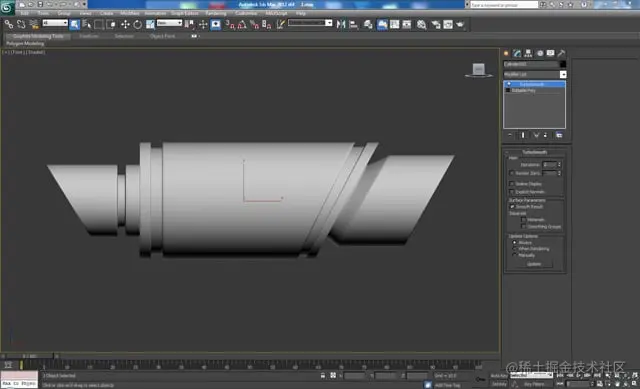This screenshot has width=640, height=389.
Task: Open the Curve Editor
Action: click(395, 24)
